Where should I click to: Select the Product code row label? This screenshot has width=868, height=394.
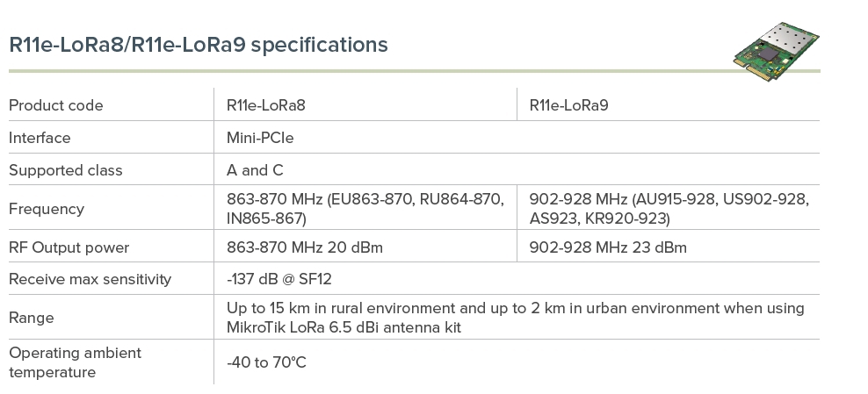coord(56,105)
